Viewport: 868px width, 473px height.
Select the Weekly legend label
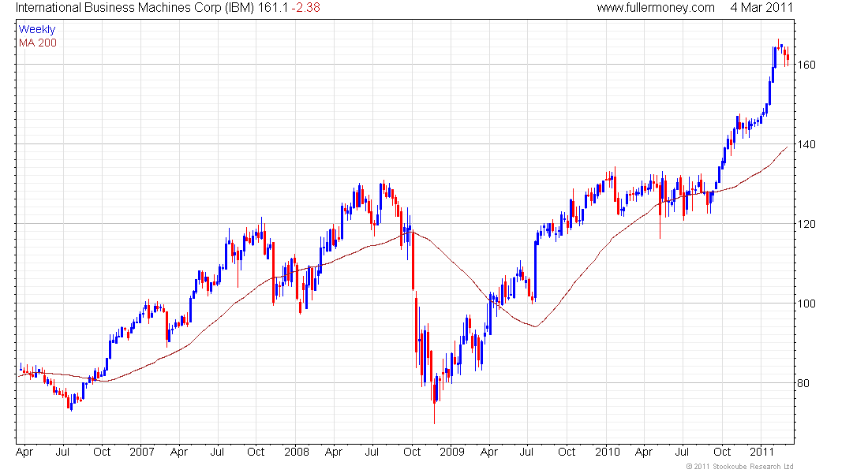tap(37, 29)
